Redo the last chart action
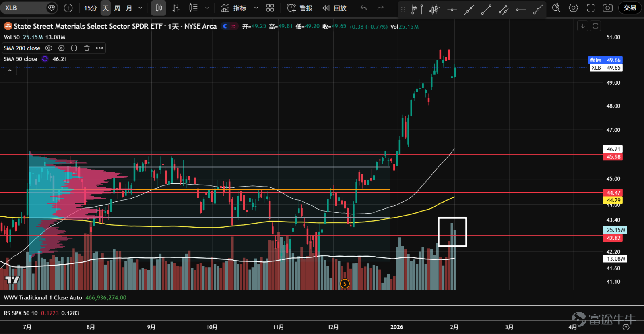This screenshot has width=644, height=334. (x=380, y=8)
